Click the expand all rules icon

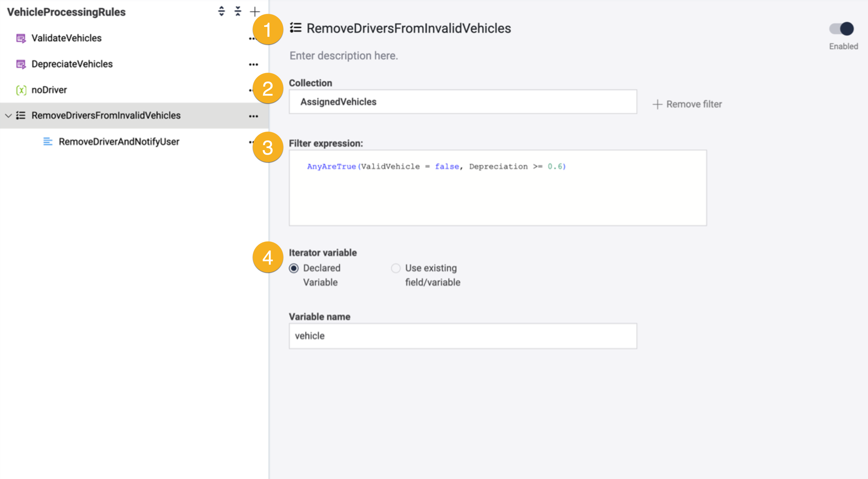[x=221, y=11]
